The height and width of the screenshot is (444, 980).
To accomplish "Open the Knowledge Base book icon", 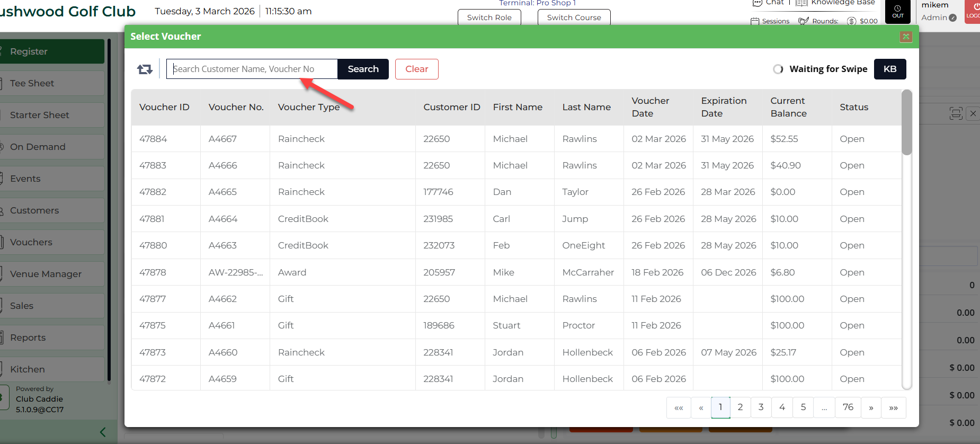I will [x=801, y=3].
